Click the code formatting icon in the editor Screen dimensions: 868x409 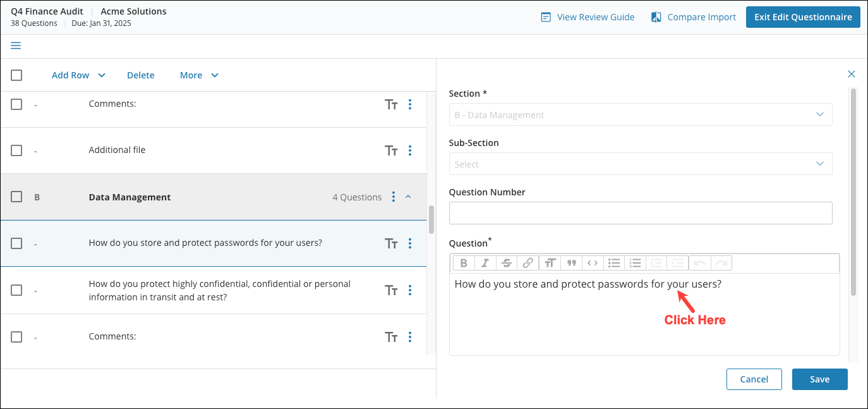[593, 262]
